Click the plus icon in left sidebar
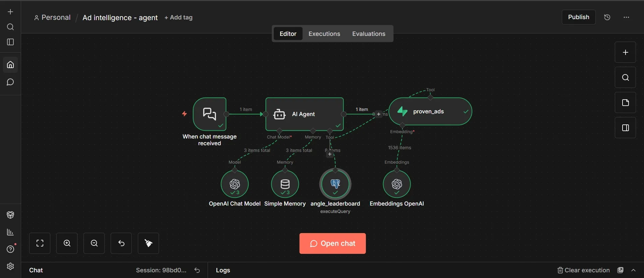644x278 pixels. point(10,12)
